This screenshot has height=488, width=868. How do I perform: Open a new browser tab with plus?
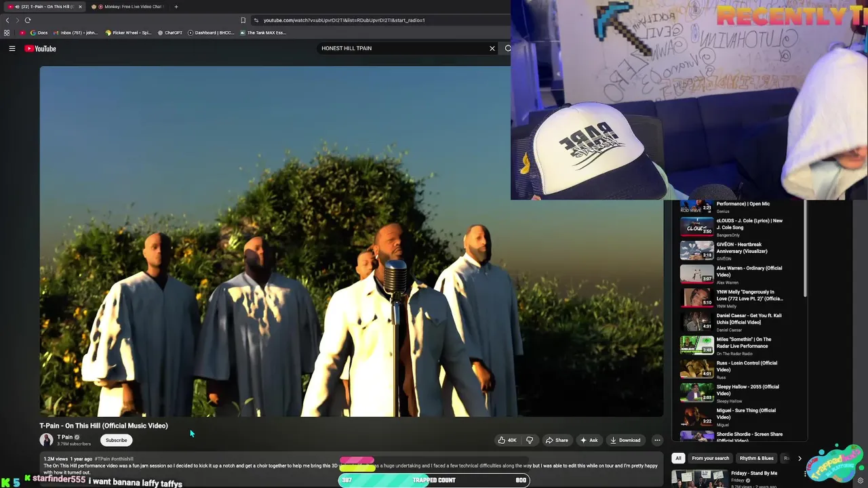tap(176, 7)
